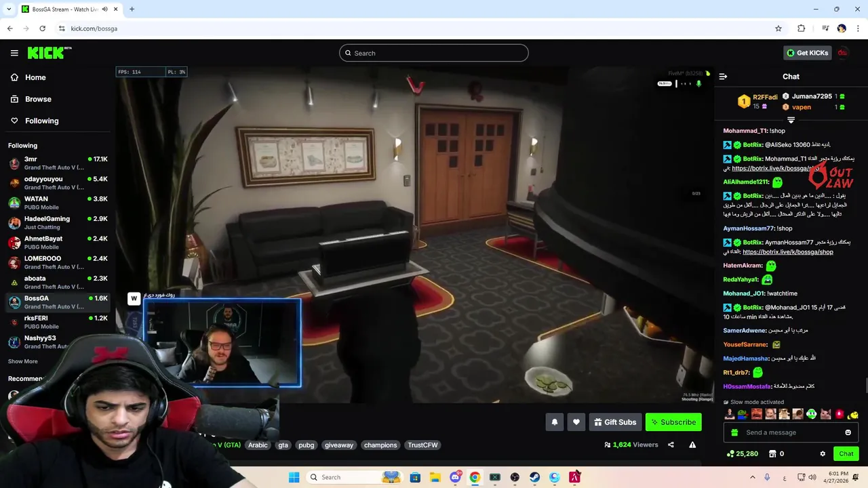Focus the Send a message field

tap(791, 432)
